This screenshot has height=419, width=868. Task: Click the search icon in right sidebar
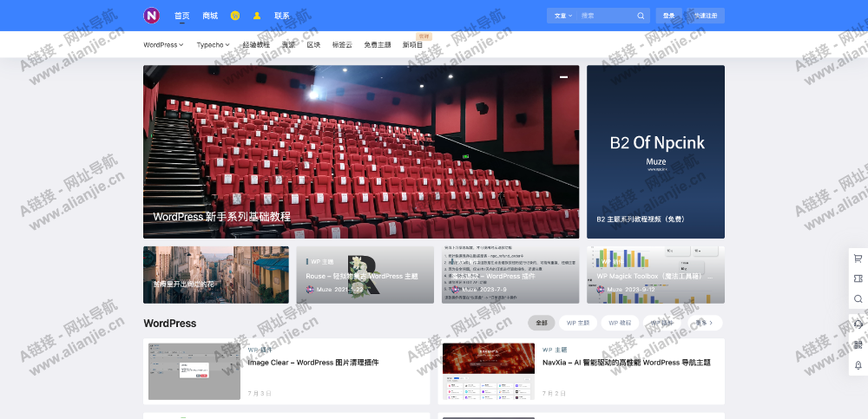click(x=858, y=299)
